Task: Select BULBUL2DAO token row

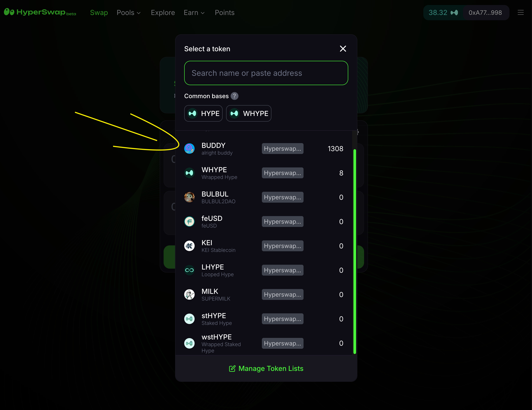Action: coord(264,197)
